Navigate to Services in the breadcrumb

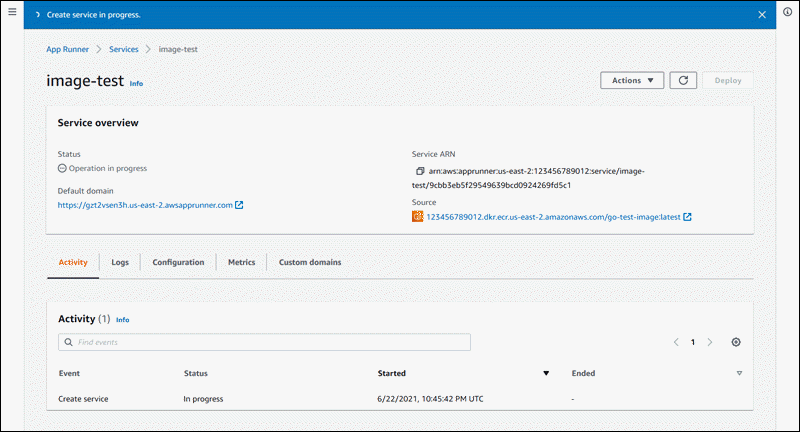coord(124,49)
